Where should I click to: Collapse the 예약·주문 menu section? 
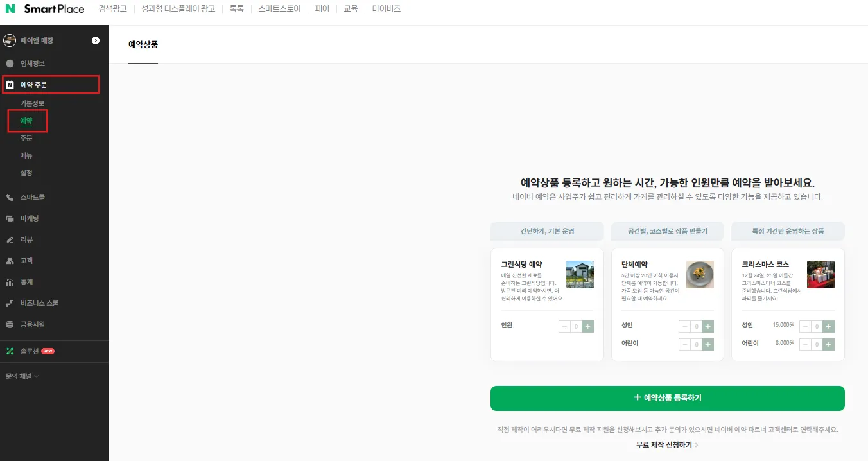click(51, 84)
